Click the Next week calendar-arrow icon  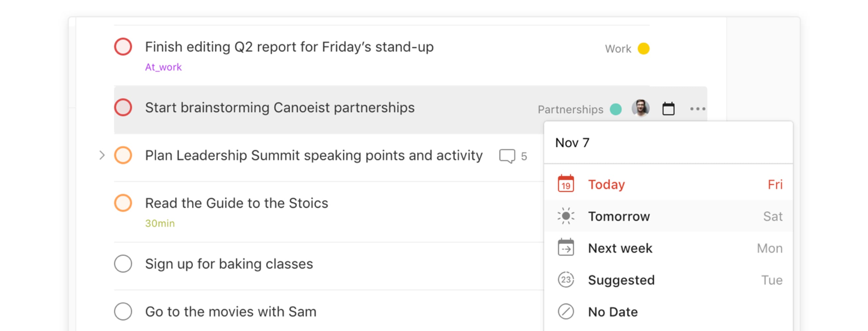[566, 248]
